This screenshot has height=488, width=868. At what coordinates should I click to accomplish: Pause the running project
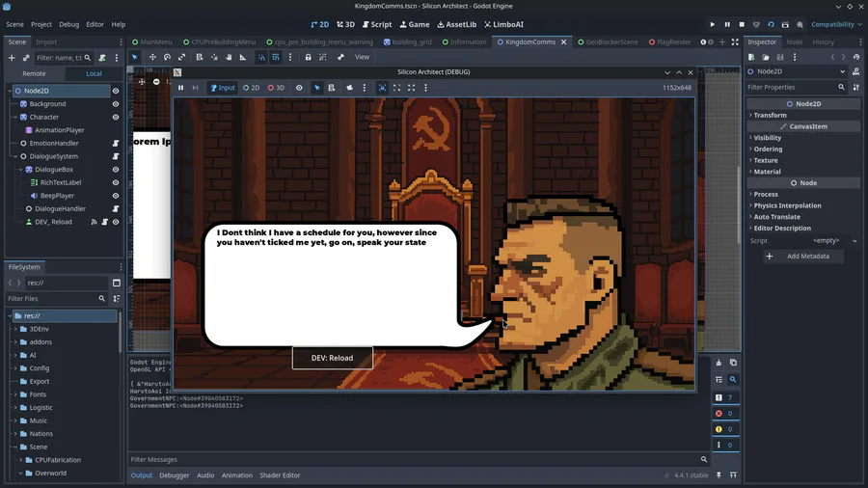point(727,24)
